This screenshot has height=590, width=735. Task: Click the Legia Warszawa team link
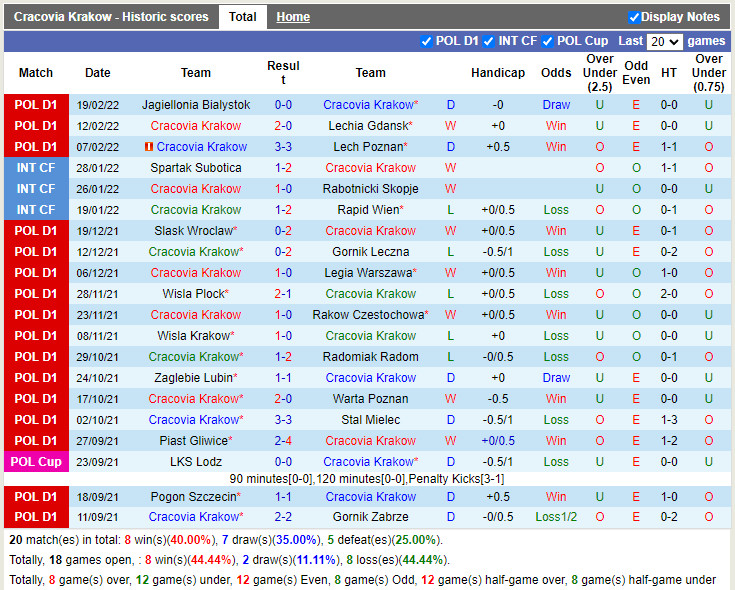368,273
